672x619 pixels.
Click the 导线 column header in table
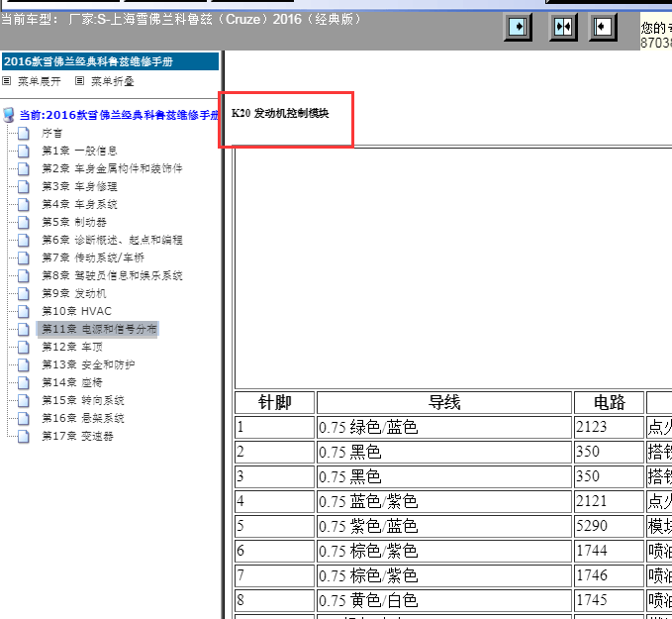443,402
